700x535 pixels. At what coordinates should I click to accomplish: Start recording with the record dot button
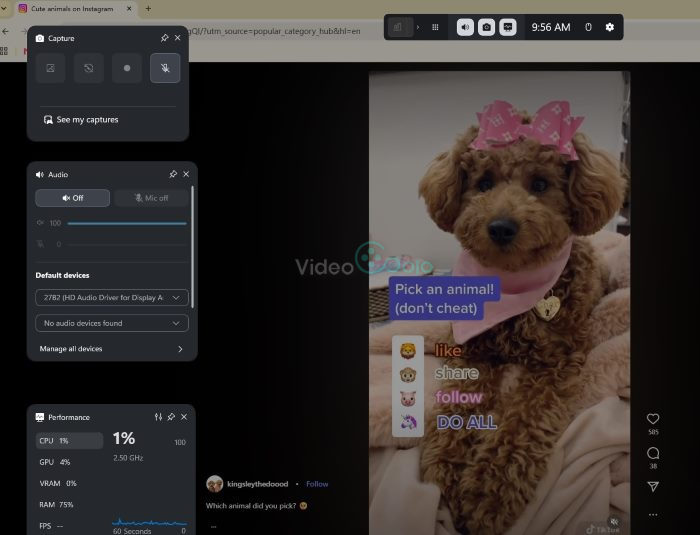(127, 68)
